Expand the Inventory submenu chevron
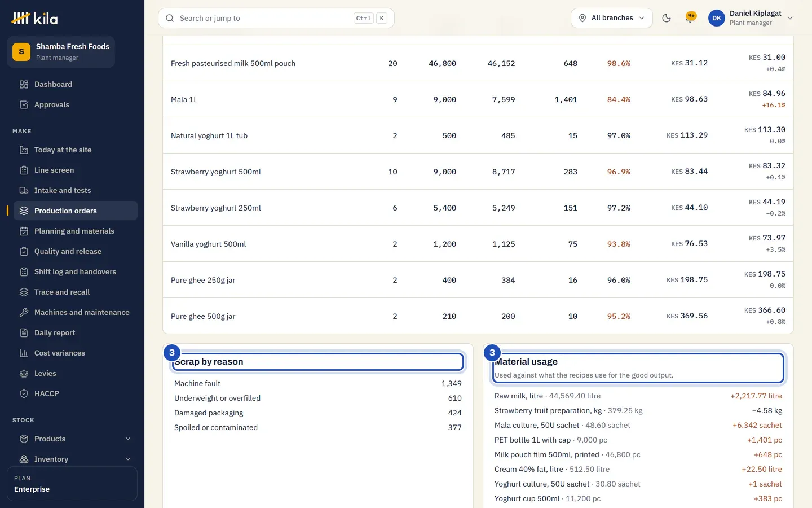 [x=128, y=459]
